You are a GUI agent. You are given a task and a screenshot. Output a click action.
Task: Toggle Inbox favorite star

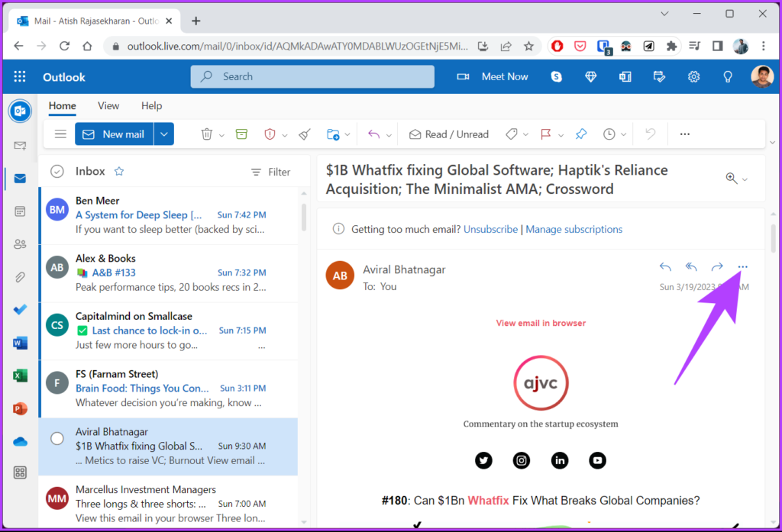118,172
